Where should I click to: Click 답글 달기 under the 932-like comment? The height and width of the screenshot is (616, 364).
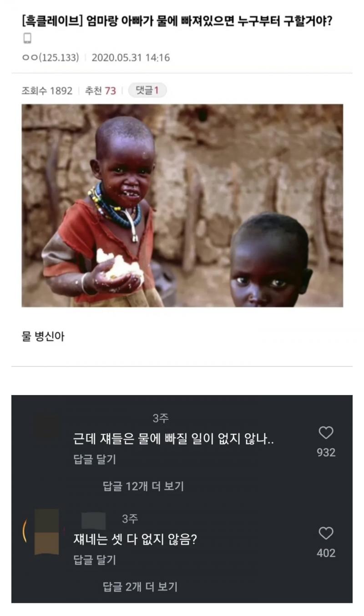95,459
